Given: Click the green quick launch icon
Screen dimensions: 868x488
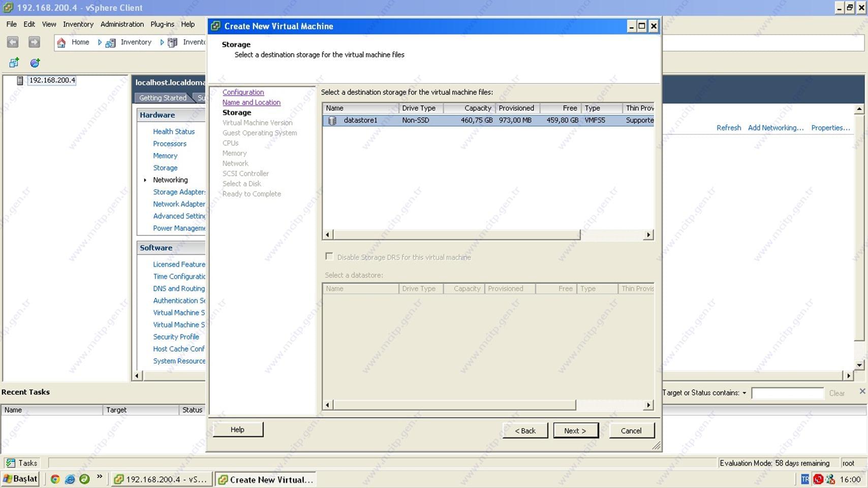Looking at the screenshot, I should [84, 479].
